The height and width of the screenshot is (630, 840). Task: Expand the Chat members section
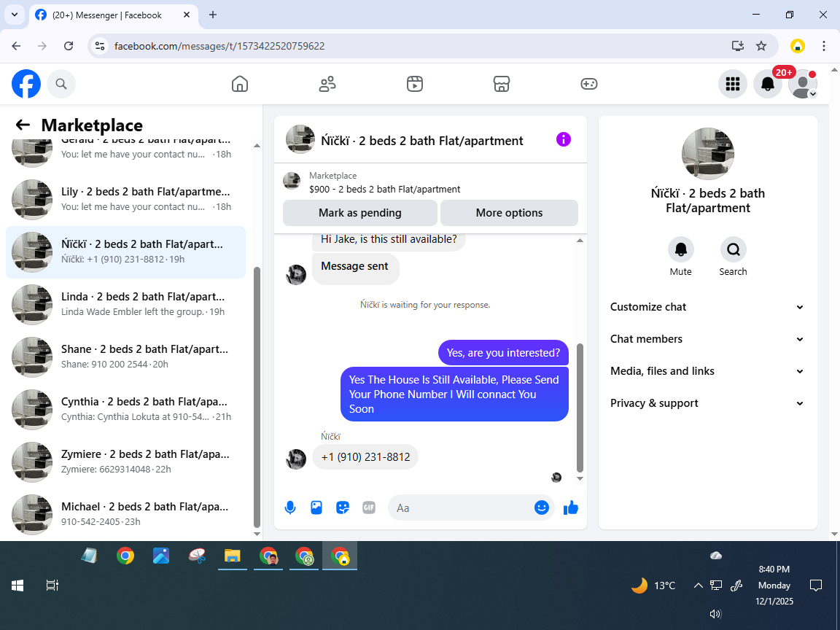point(708,339)
